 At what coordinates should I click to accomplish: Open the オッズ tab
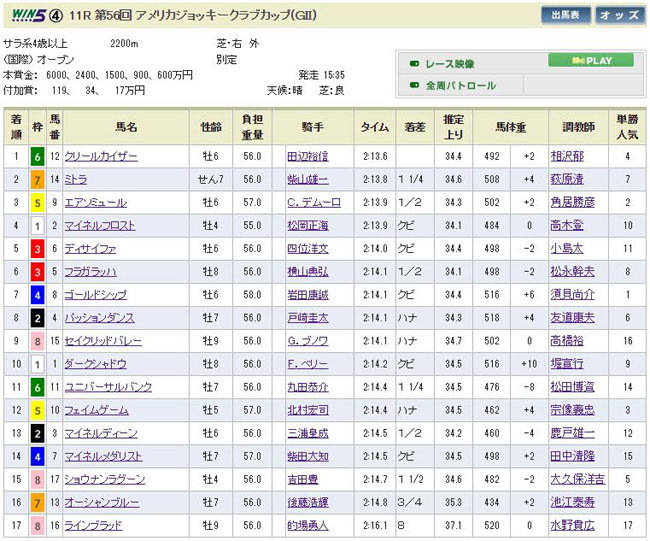[x=620, y=16]
